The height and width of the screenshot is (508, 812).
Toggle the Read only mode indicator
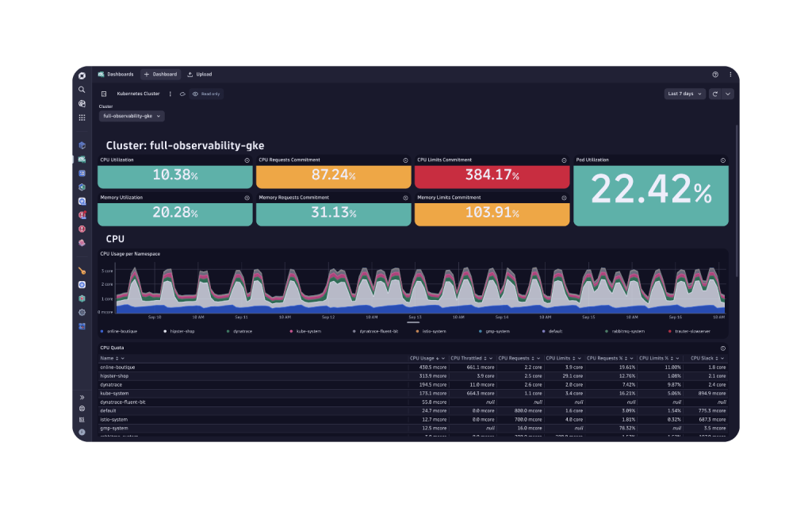(206, 94)
